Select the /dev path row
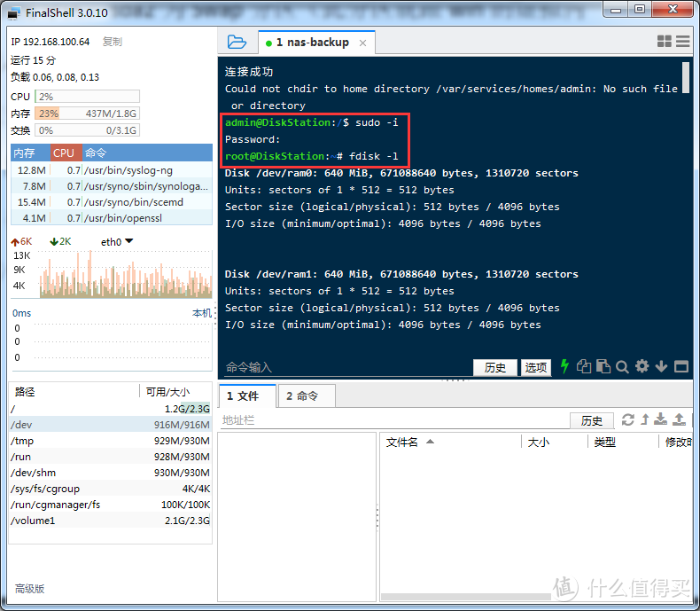The height and width of the screenshot is (611, 700). click(110, 425)
